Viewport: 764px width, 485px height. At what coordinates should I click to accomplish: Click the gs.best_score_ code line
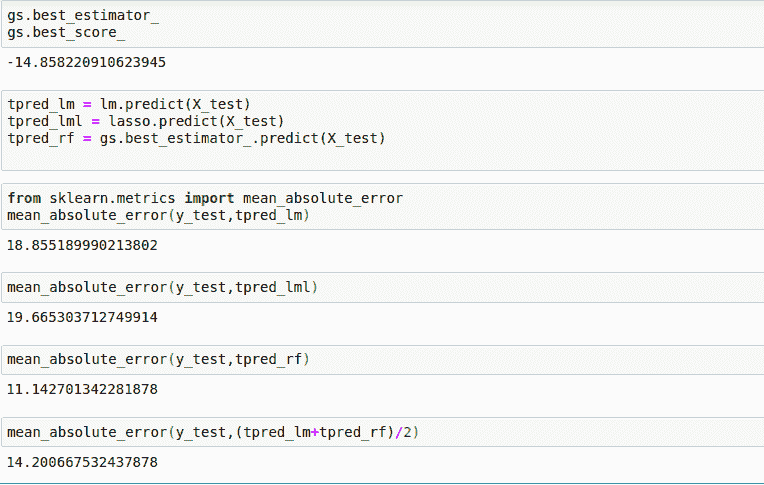click(x=66, y=33)
